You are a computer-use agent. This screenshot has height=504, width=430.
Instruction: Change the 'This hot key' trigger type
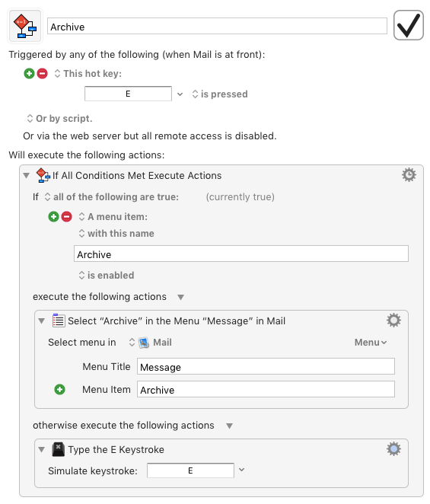tap(88, 74)
